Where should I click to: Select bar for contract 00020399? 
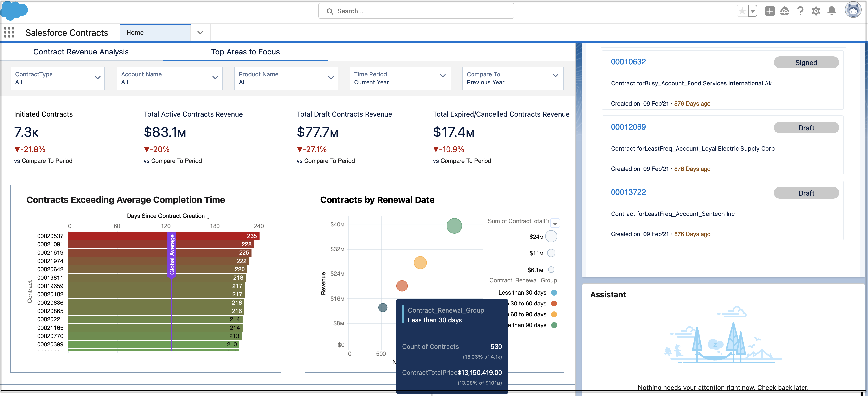[x=153, y=344]
